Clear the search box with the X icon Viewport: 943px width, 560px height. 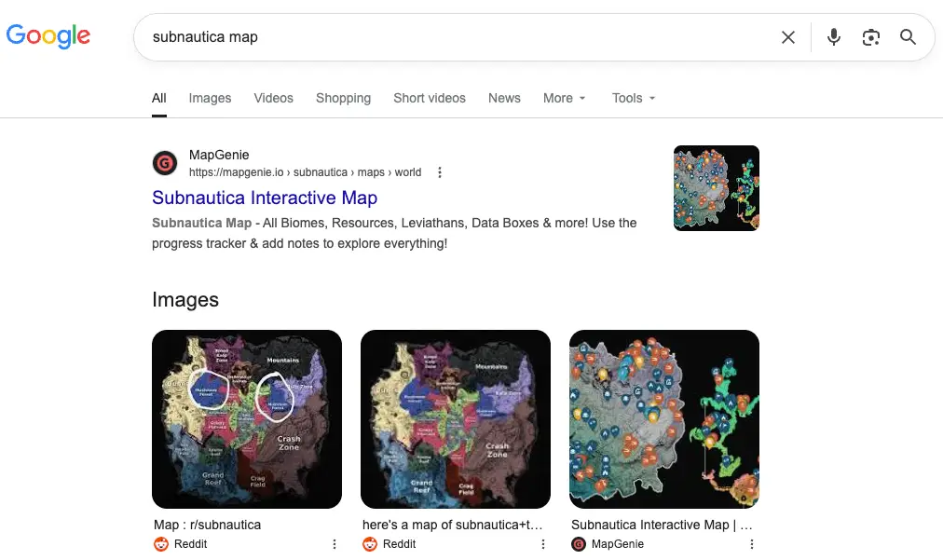pos(787,37)
